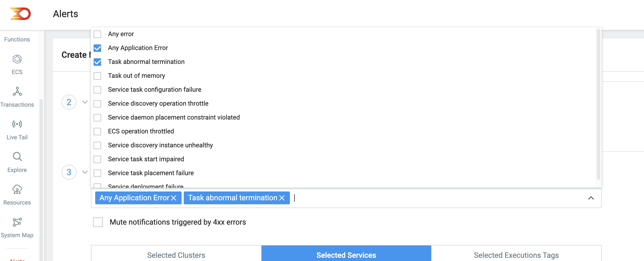Screen dimensions: 644x261
Task: Remove the Task abnormal termination tag
Action: point(282,198)
